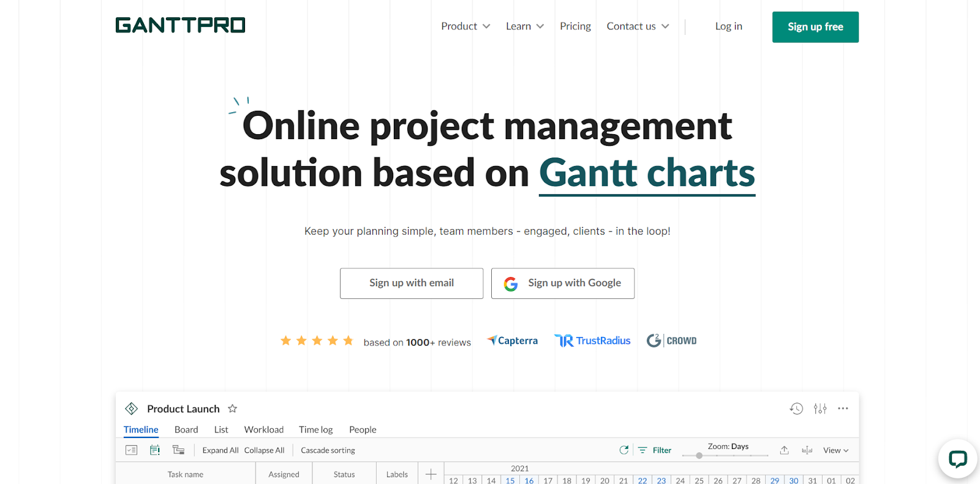Open the View dropdown in toolbar
This screenshot has width=980, height=484.
tap(836, 450)
